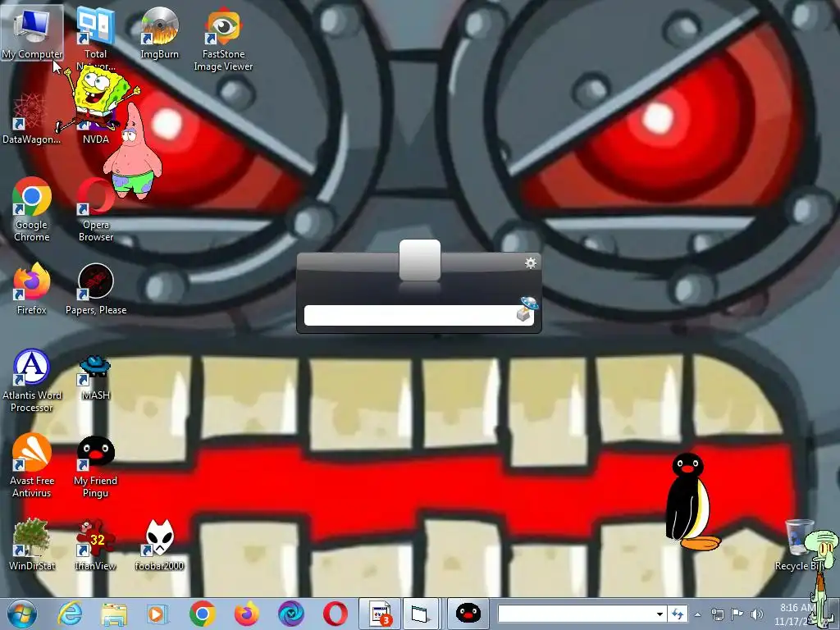The height and width of the screenshot is (630, 840).
Task: Open the Recycle Bin
Action: click(798, 544)
